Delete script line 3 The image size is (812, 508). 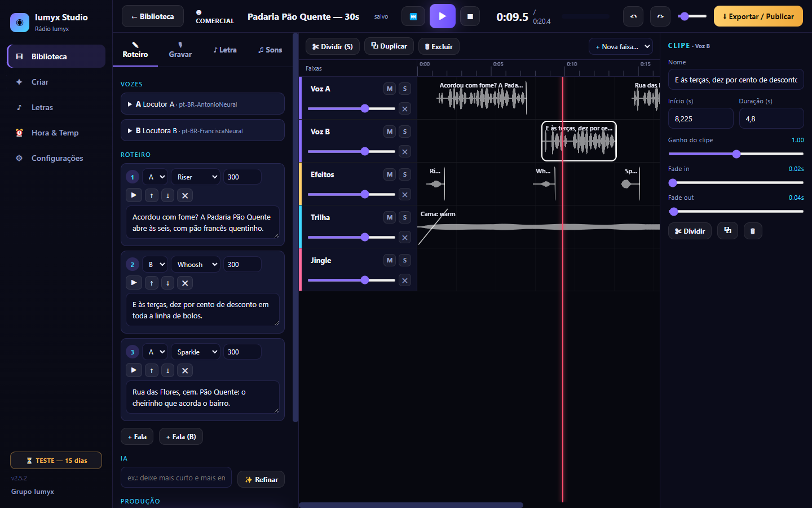(185, 370)
